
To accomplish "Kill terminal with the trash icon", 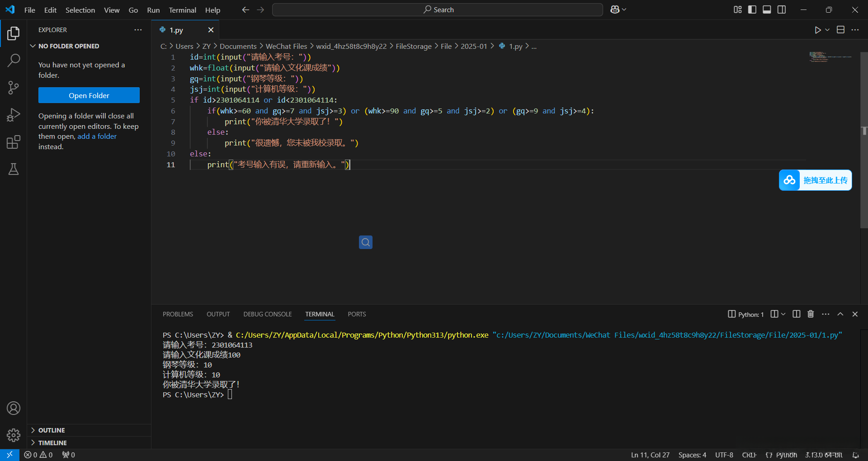I will click(x=811, y=314).
